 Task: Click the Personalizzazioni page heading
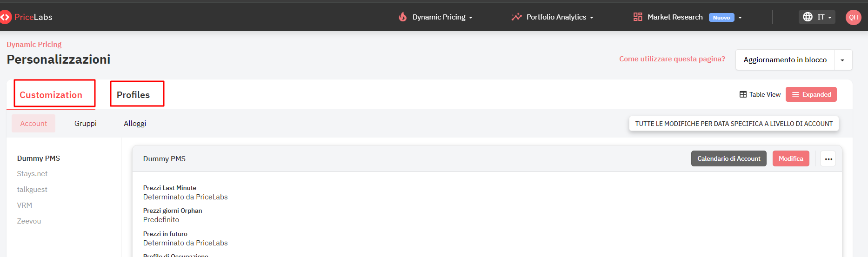point(59,59)
